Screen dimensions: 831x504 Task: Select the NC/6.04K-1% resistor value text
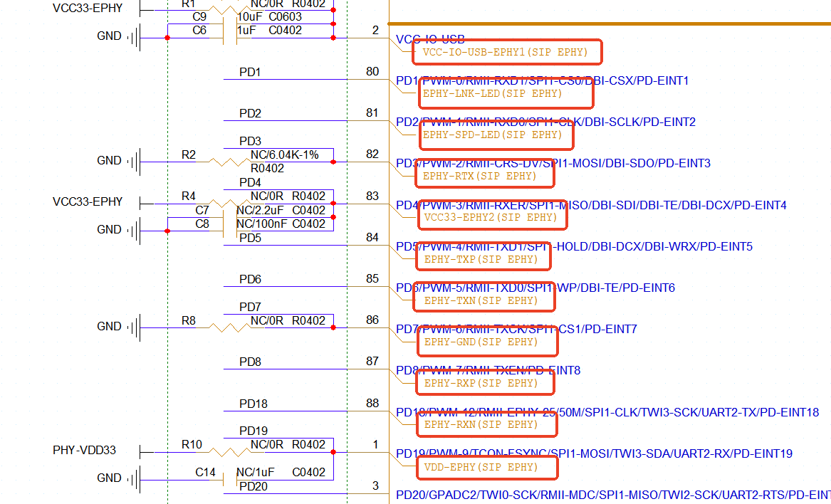tap(284, 154)
